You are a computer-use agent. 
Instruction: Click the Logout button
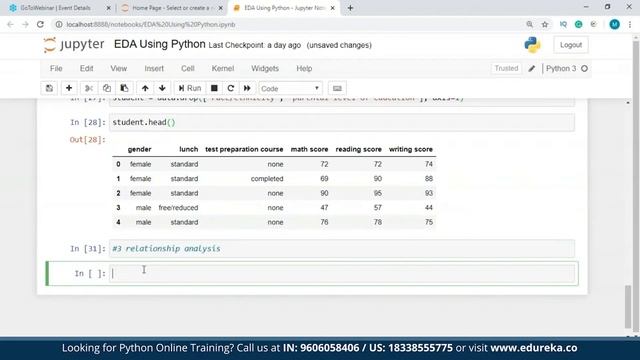point(571,45)
